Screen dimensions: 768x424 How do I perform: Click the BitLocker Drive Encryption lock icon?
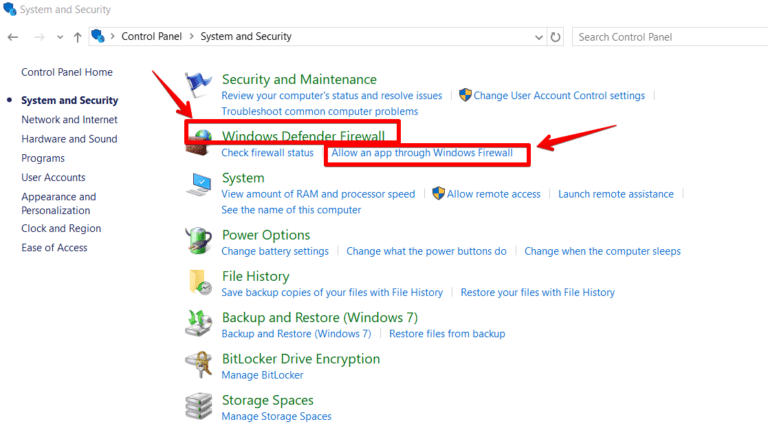click(199, 365)
